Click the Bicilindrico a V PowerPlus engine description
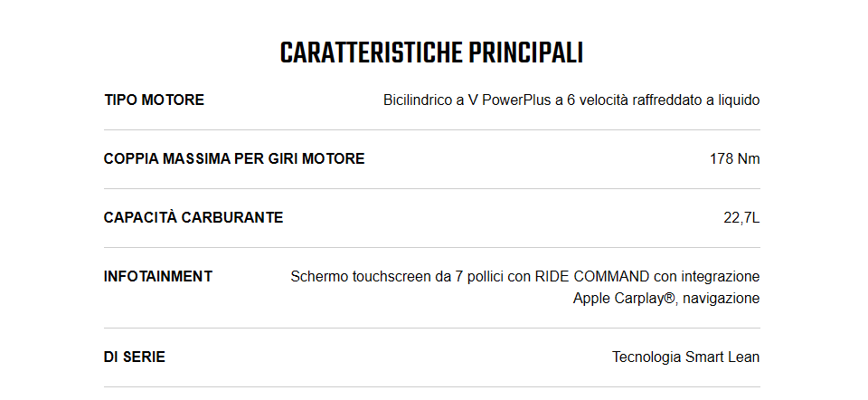The image size is (868, 400). click(x=571, y=100)
